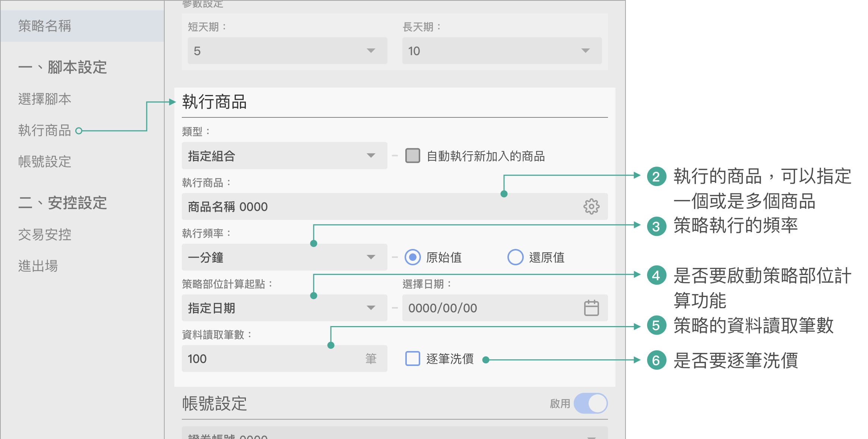Click the gear icon in 執行商品 field
Image resolution: width=868 pixels, height=439 pixels.
pyautogui.click(x=591, y=206)
